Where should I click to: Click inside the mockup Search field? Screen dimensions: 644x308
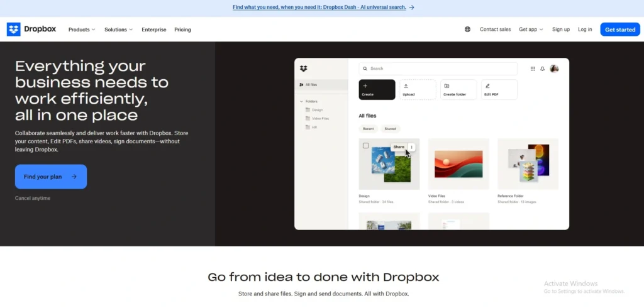pos(438,69)
